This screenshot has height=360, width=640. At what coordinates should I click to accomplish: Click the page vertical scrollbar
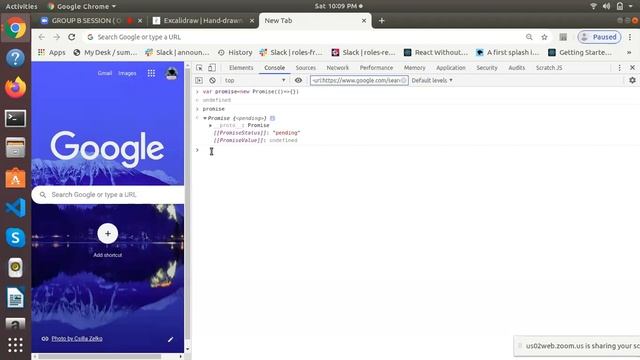(187, 204)
